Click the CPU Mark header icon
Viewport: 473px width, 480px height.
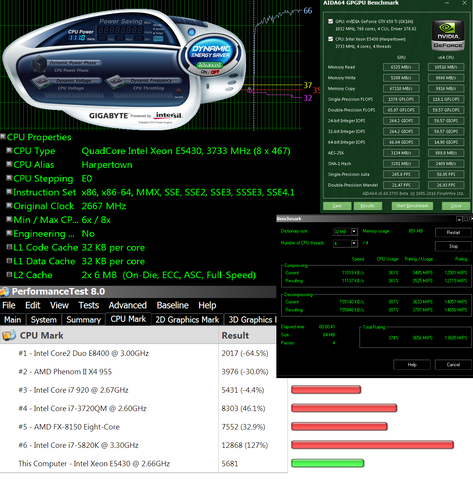9,335
